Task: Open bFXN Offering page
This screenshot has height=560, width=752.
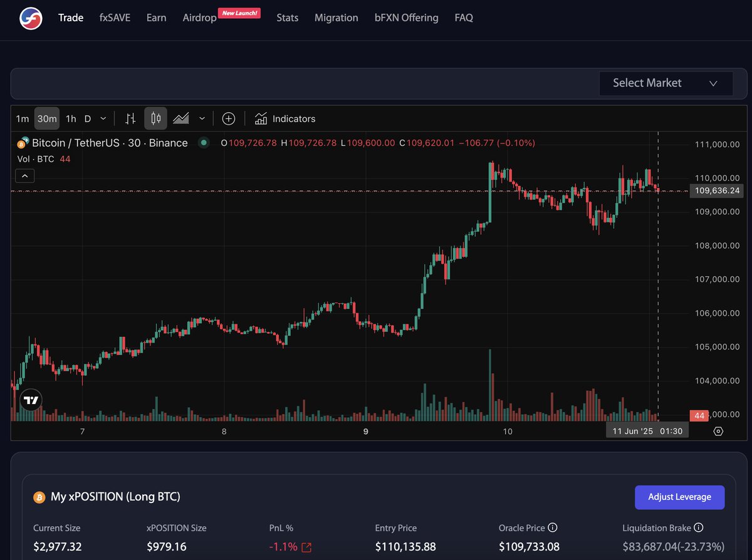Action: 407,18
